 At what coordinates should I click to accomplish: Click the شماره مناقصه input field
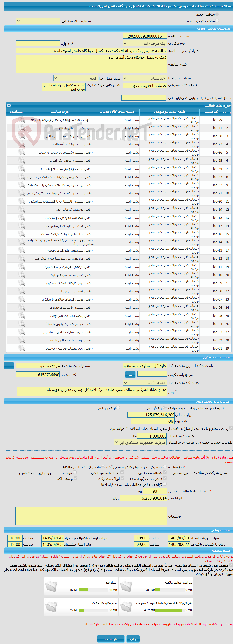tap(145, 36)
